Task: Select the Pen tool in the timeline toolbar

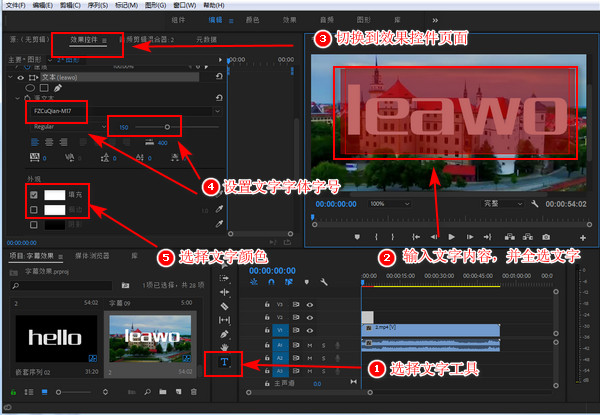Action: (x=224, y=334)
